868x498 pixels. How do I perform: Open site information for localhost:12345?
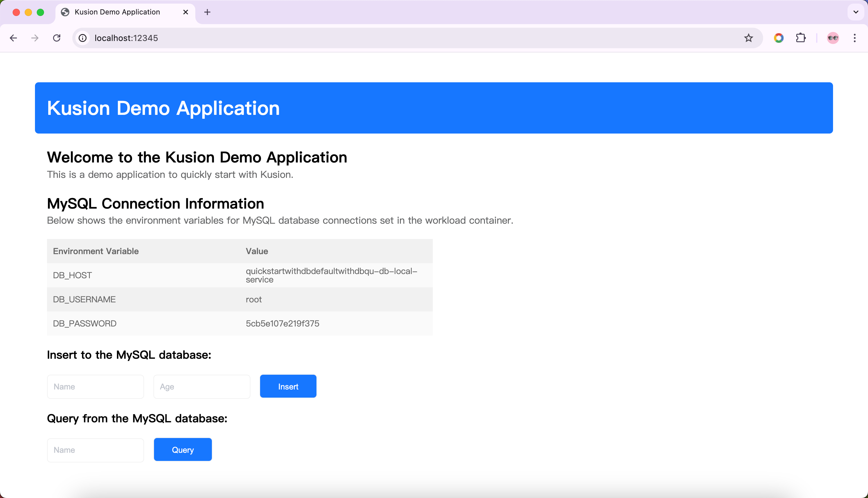coord(82,38)
